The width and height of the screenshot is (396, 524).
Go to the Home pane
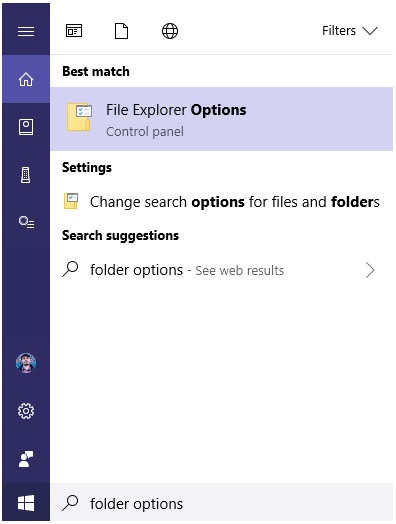pyautogui.click(x=26, y=79)
